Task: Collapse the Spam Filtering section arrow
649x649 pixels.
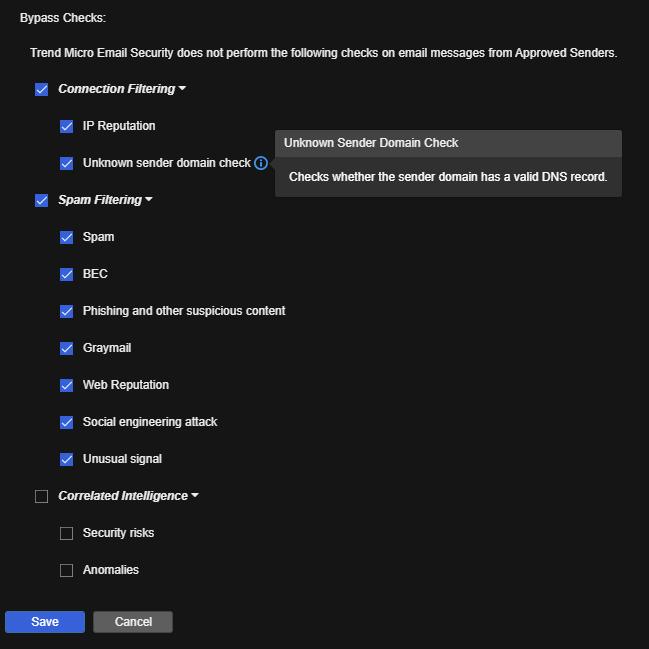Action: [x=149, y=200]
